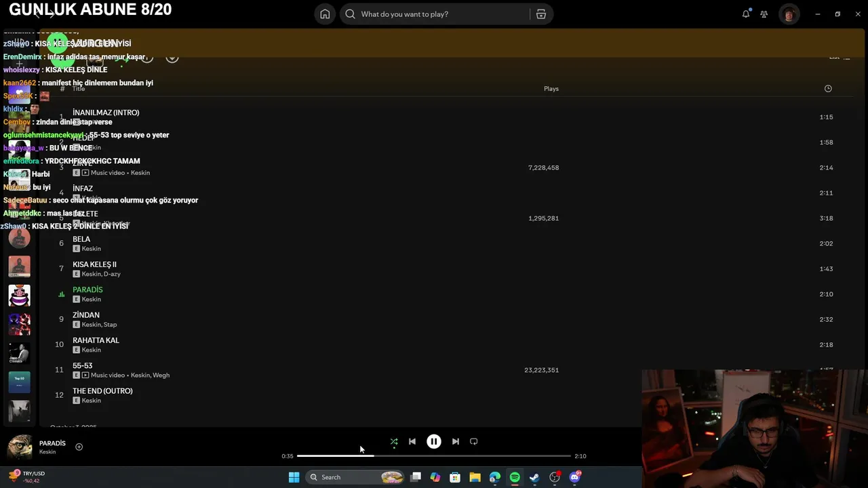868x488 pixels.
Task: Open the now playing title PARADİS in player bar
Action: [52, 443]
